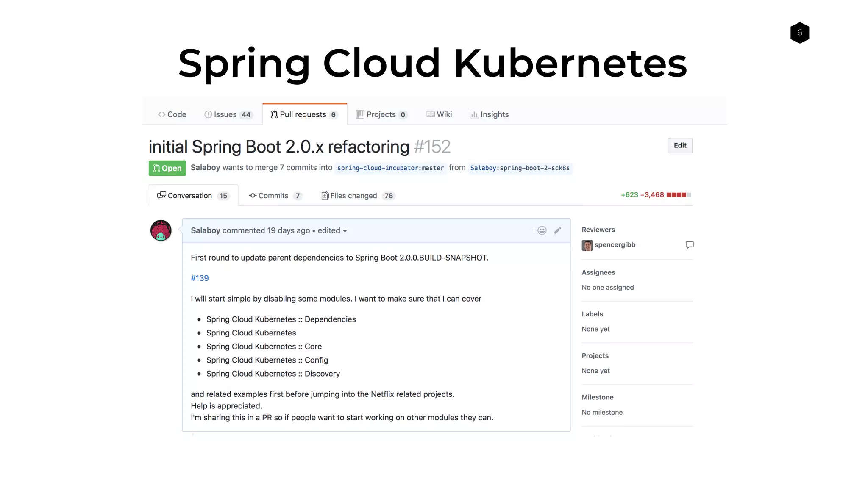
Task: Click 'Spring Cloud Kubernetes :: Dependencies' list item
Action: [x=281, y=319]
